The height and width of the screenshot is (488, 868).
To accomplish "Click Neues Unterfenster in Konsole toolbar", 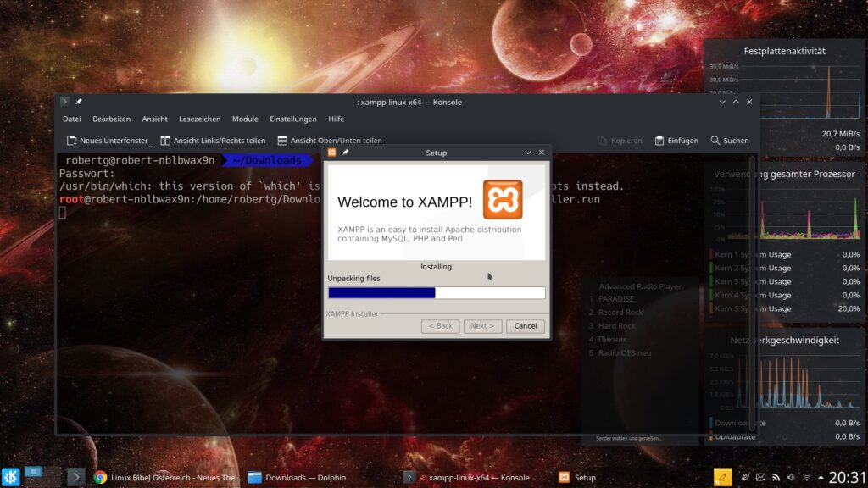I will (108, 141).
